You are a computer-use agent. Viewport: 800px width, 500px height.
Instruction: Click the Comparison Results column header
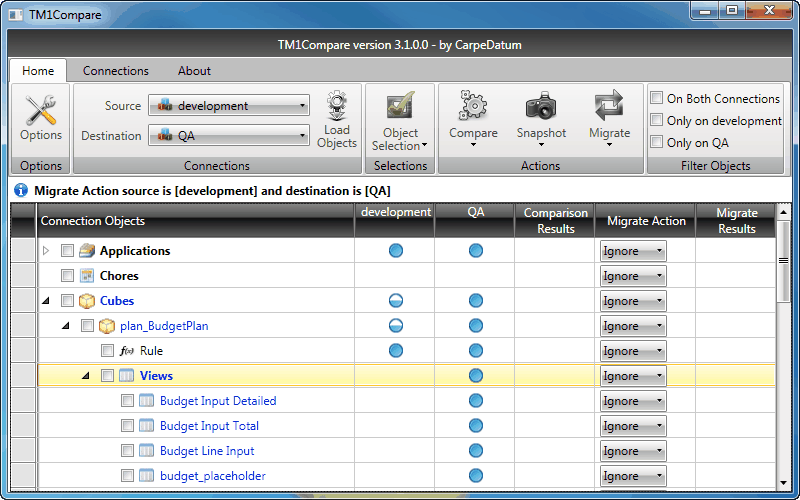[555, 220]
